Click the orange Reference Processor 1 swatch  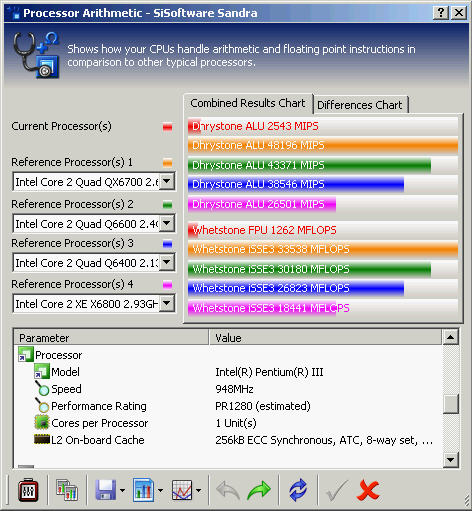[167, 163]
